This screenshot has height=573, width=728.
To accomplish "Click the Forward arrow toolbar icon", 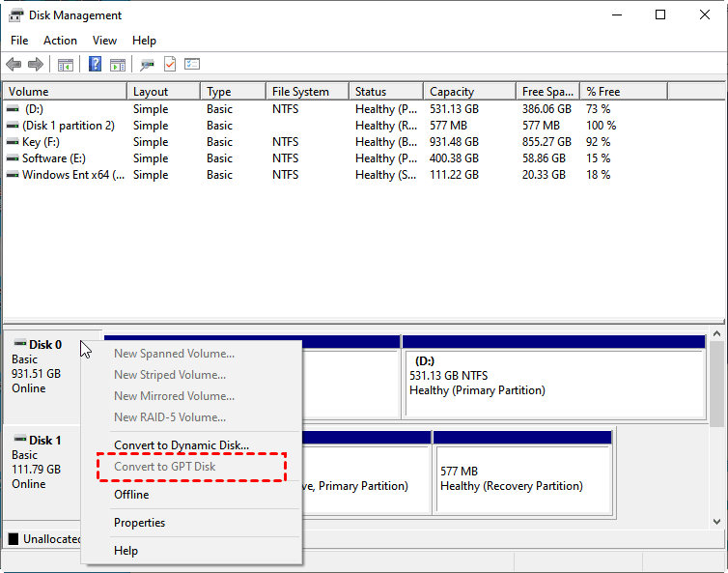I will point(36,64).
